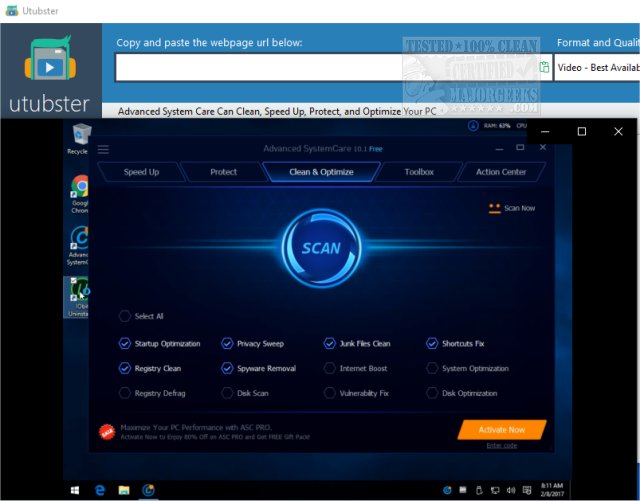640x501 pixels.
Task: Uncheck Junk Files Clean
Action: click(x=329, y=343)
